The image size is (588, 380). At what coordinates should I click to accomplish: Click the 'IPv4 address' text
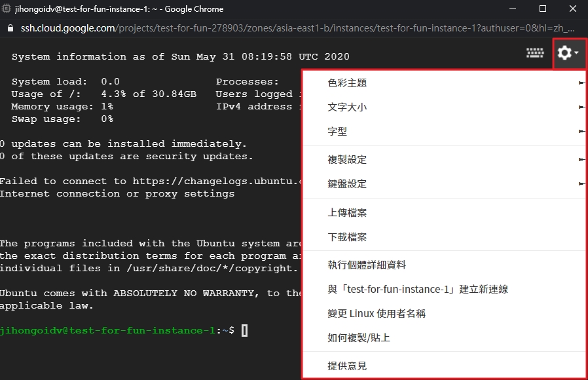254,107
